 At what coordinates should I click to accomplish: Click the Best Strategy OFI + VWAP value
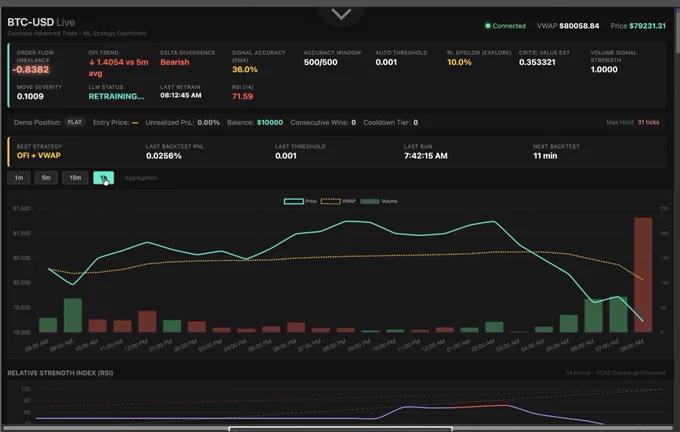tap(39, 155)
